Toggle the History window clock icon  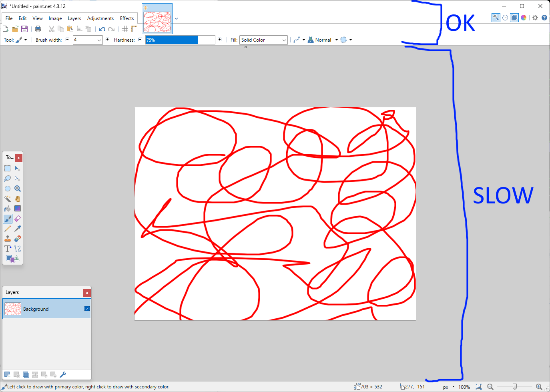click(x=505, y=18)
